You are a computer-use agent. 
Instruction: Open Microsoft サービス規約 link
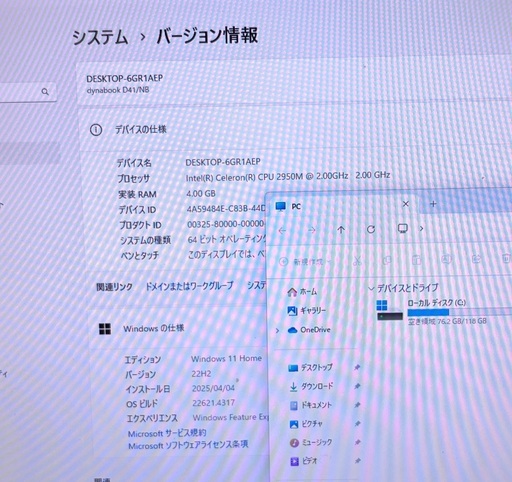(167, 433)
